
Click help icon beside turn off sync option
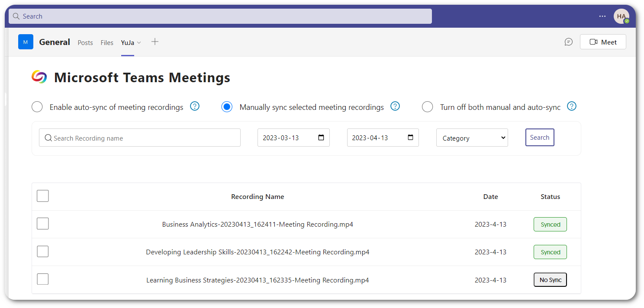pos(572,106)
